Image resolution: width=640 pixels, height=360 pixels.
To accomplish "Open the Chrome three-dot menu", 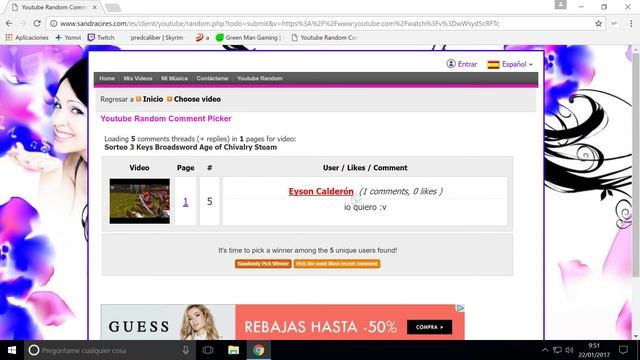I will pos(631,24).
